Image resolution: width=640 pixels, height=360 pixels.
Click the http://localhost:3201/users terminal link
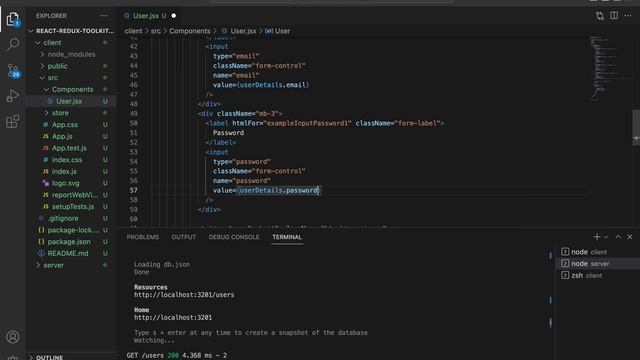coord(184,295)
